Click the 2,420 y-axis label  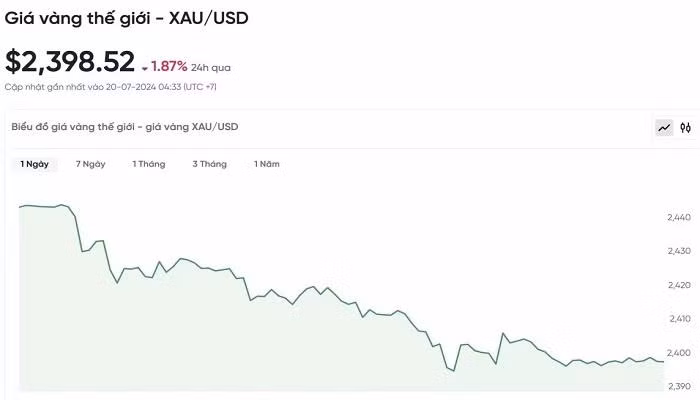(x=679, y=285)
